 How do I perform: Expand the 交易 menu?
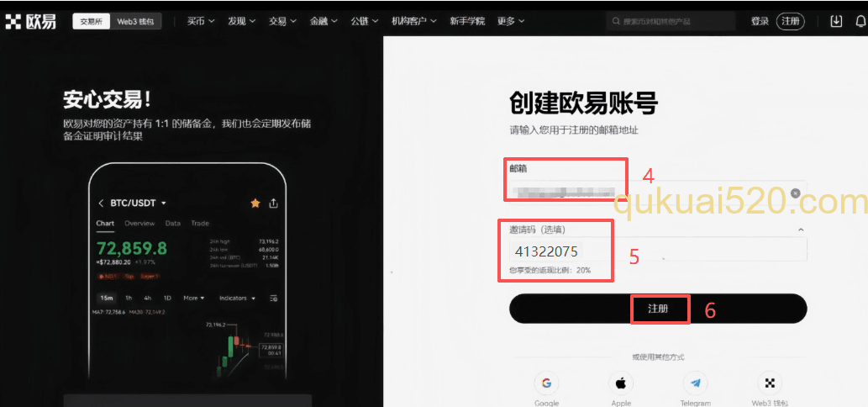point(282,22)
